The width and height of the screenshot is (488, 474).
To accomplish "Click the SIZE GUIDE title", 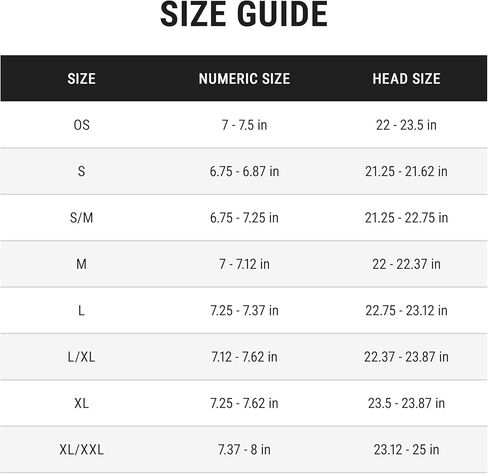I will (244, 14).
